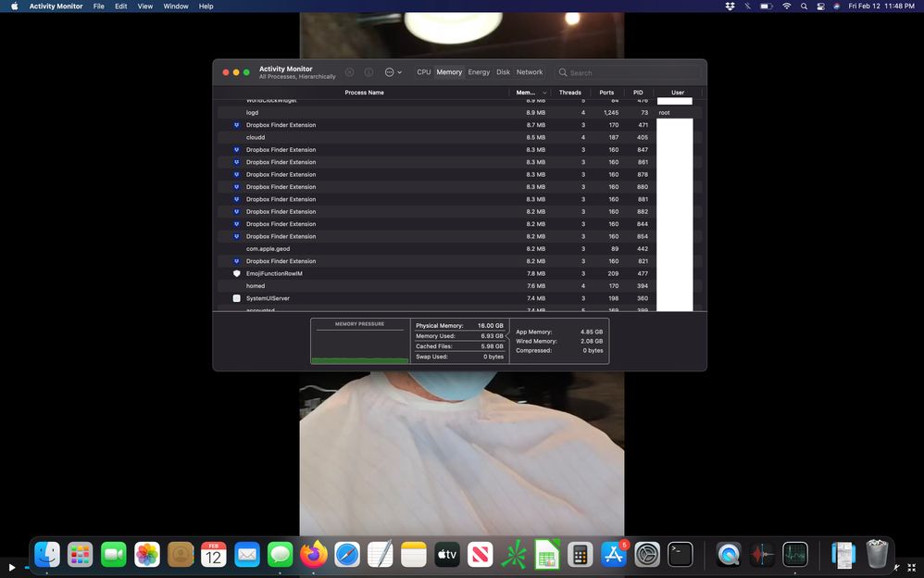Sort processes by the Threads column
The width and height of the screenshot is (924, 578).
(x=570, y=93)
